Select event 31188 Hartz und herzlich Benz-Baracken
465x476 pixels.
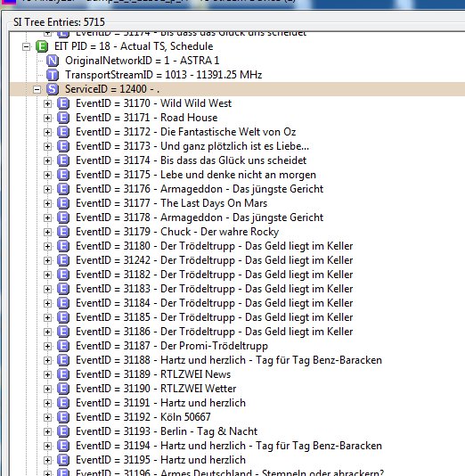(229, 360)
